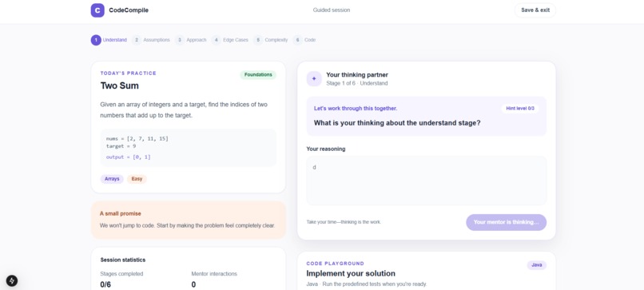Open the Code stage step
644x290 pixels.
[304, 40]
